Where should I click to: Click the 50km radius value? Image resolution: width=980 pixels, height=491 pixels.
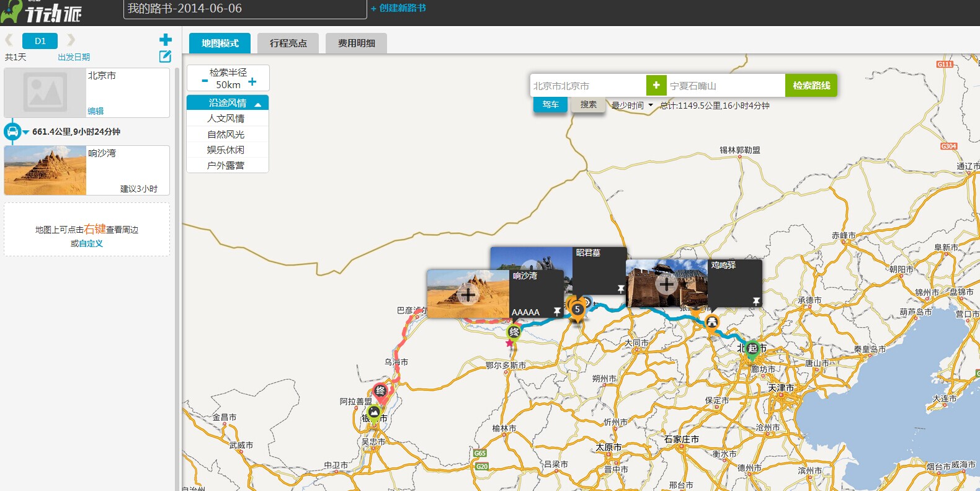(x=228, y=84)
